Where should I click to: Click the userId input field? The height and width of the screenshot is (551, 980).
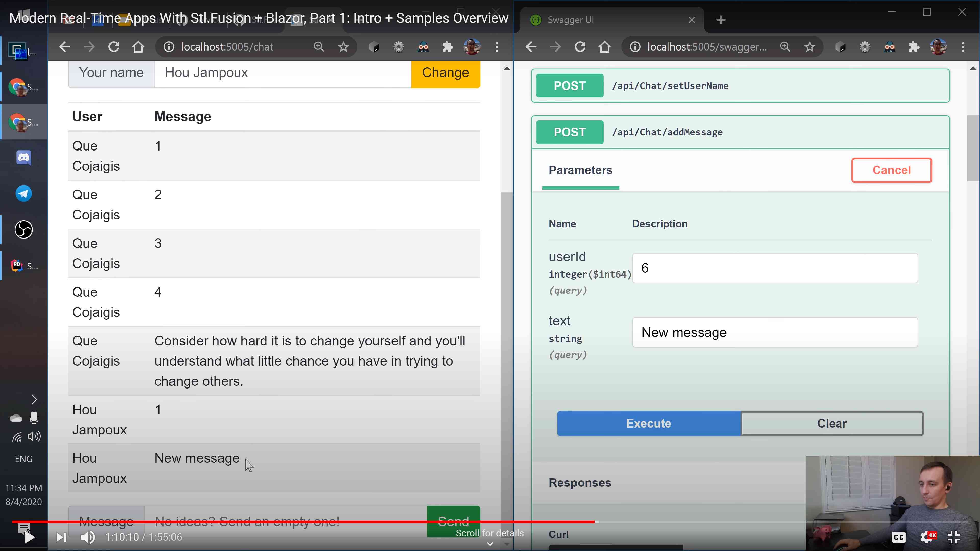click(x=775, y=268)
